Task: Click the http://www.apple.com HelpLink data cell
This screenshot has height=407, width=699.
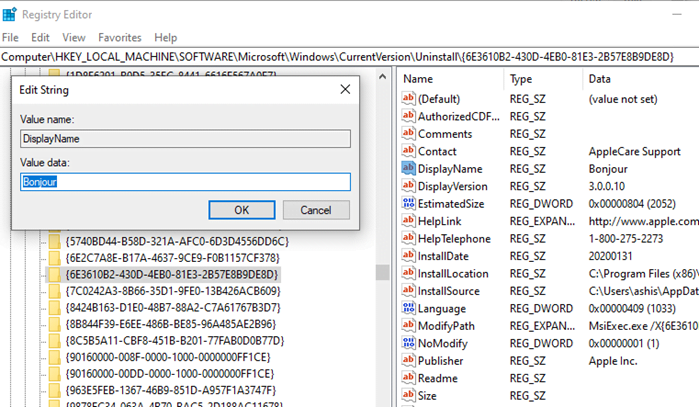Action: coord(644,221)
